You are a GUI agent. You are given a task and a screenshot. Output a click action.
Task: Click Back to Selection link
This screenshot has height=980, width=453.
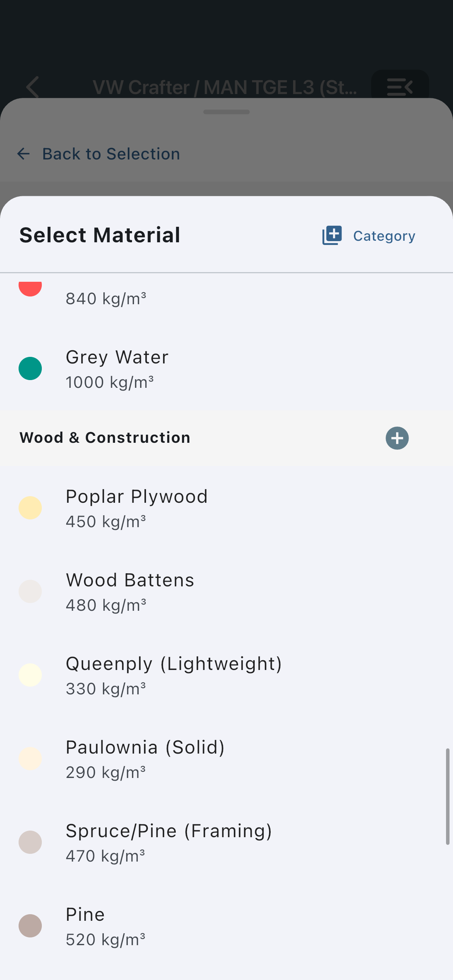[x=111, y=154]
